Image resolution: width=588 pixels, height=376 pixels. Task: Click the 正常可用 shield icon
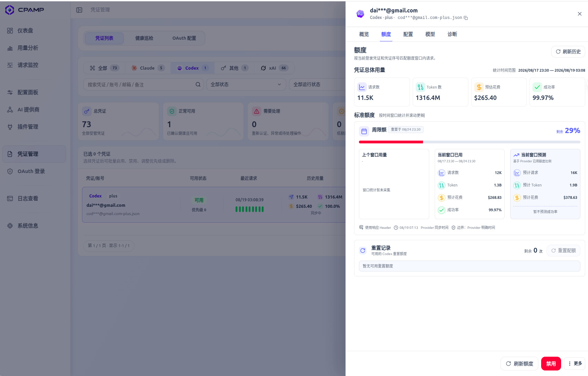(172, 111)
